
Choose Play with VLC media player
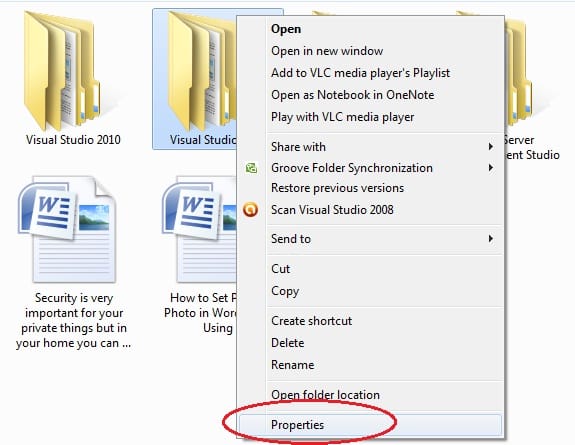pos(371,117)
